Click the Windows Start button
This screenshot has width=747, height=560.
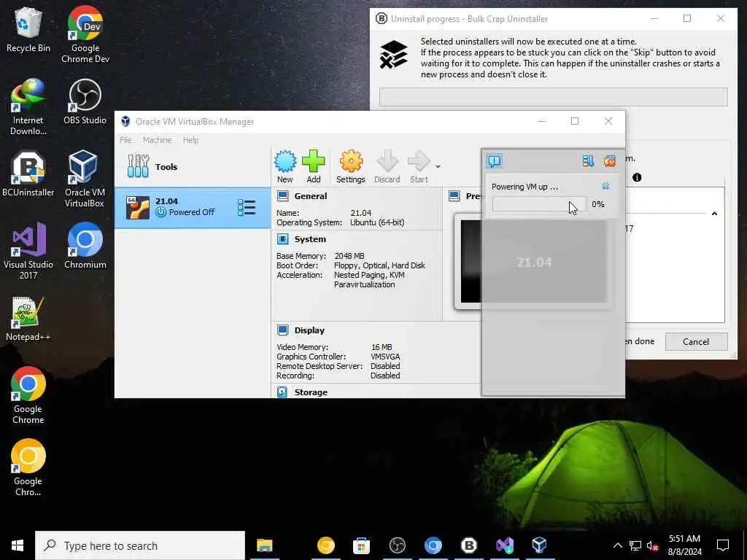click(18, 545)
